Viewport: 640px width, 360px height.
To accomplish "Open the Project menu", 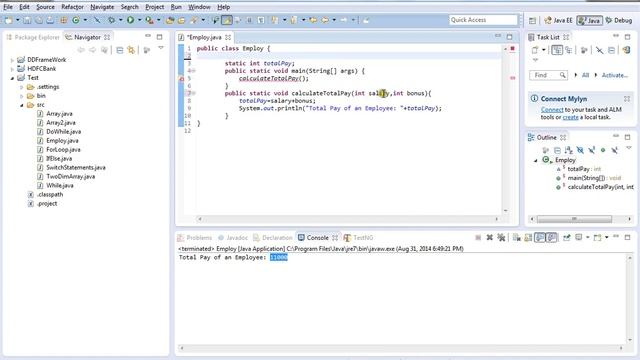I will pos(155,7).
